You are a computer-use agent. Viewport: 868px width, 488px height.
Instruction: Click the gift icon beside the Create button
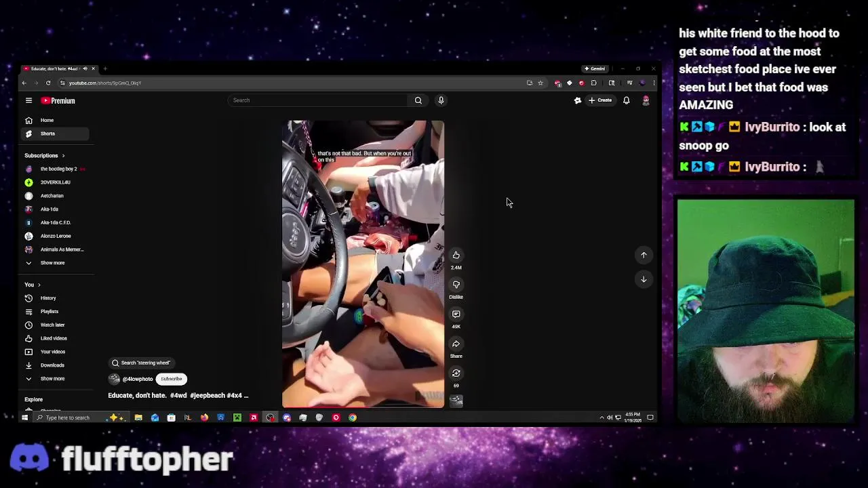pos(578,100)
